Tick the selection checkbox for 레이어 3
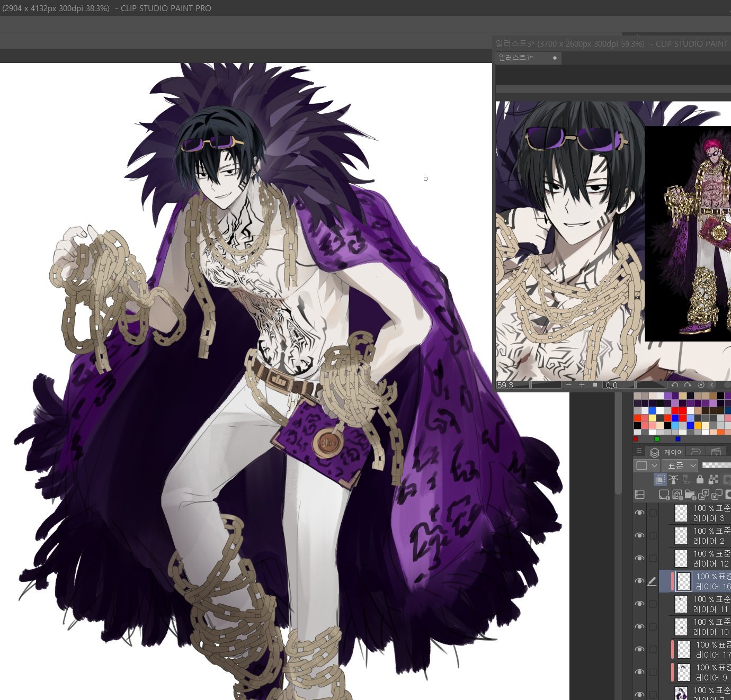This screenshot has width=731, height=700. pyautogui.click(x=653, y=513)
